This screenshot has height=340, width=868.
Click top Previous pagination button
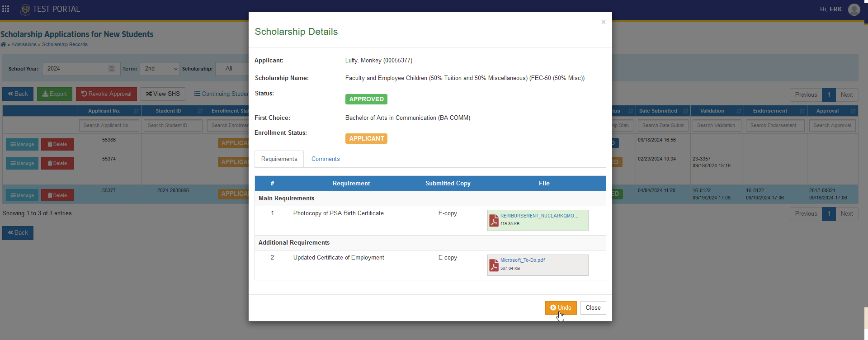[806, 95]
